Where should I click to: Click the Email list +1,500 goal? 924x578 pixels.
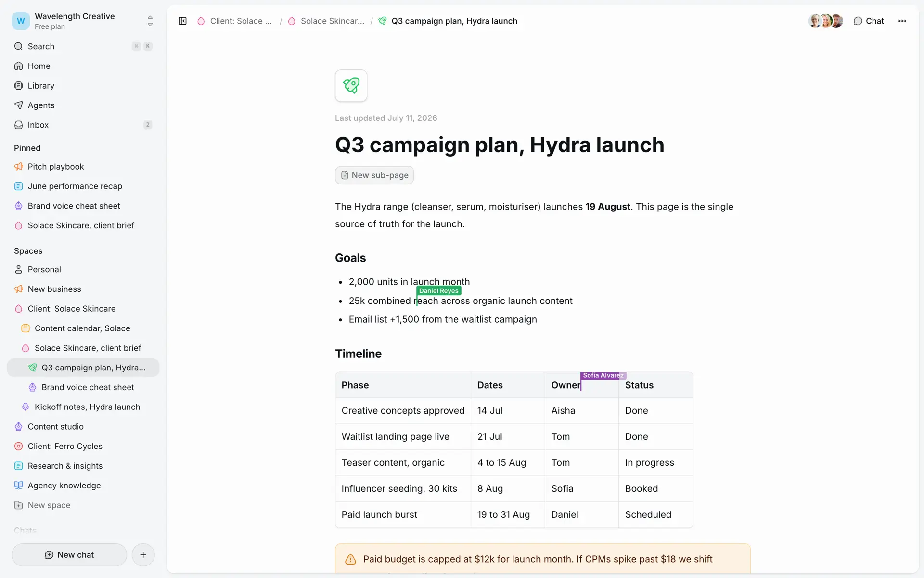point(443,319)
